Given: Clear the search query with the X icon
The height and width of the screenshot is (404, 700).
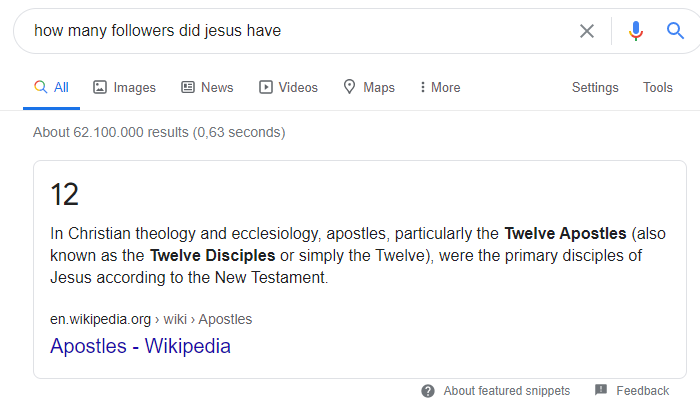Looking at the screenshot, I should click(587, 31).
